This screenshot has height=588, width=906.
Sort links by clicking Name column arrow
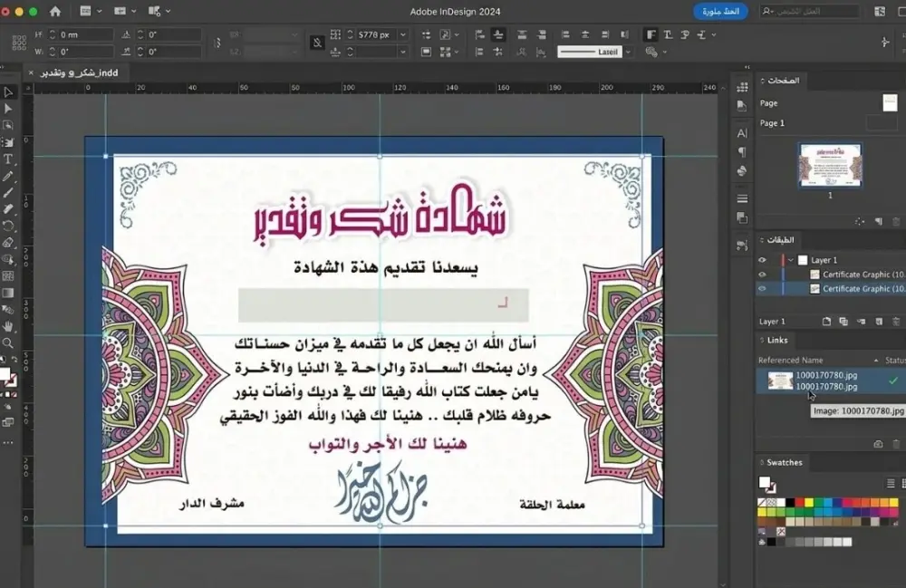[876, 360]
